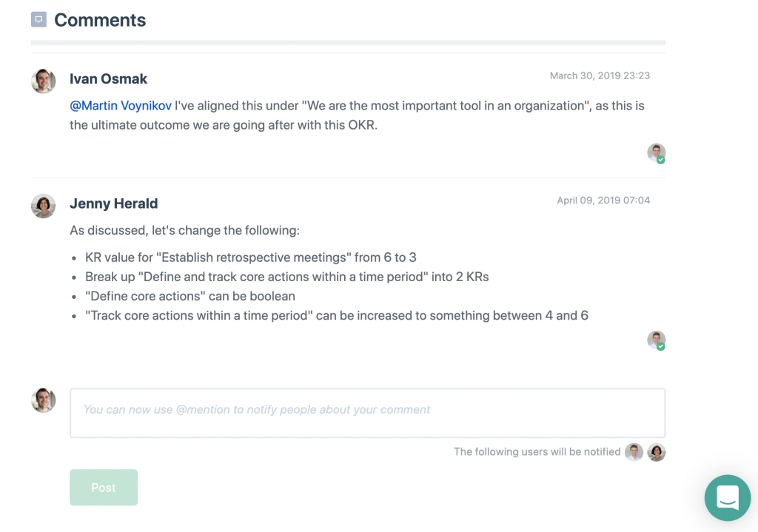Click the March 30, 2019 23:23 timestamp
Image resolution: width=758 pixels, height=532 pixels.
click(x=600, y=76)
